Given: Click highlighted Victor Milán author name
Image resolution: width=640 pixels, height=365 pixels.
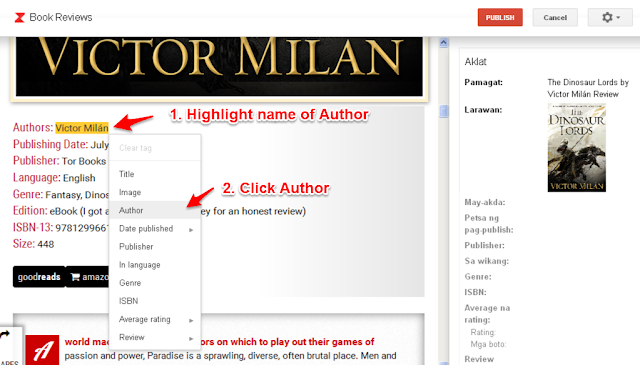Looking at the screenshot, I should (x=82, y=128).
